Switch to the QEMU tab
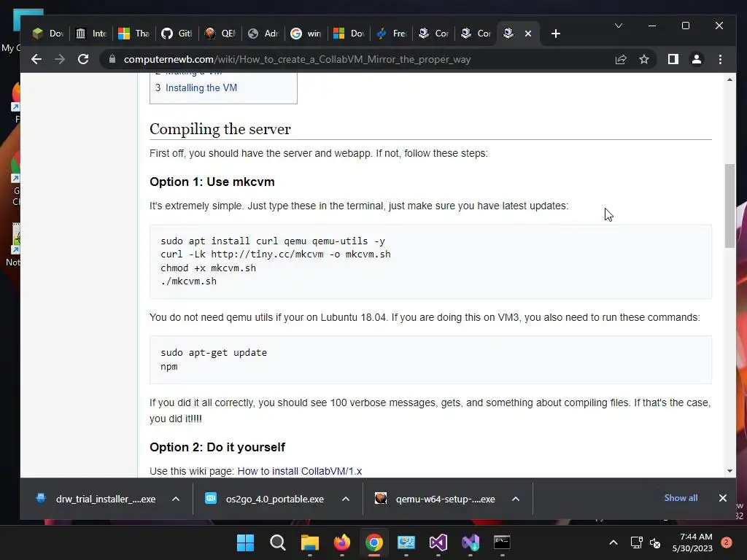This screenshot has height=560, width=747. [220, 34]
